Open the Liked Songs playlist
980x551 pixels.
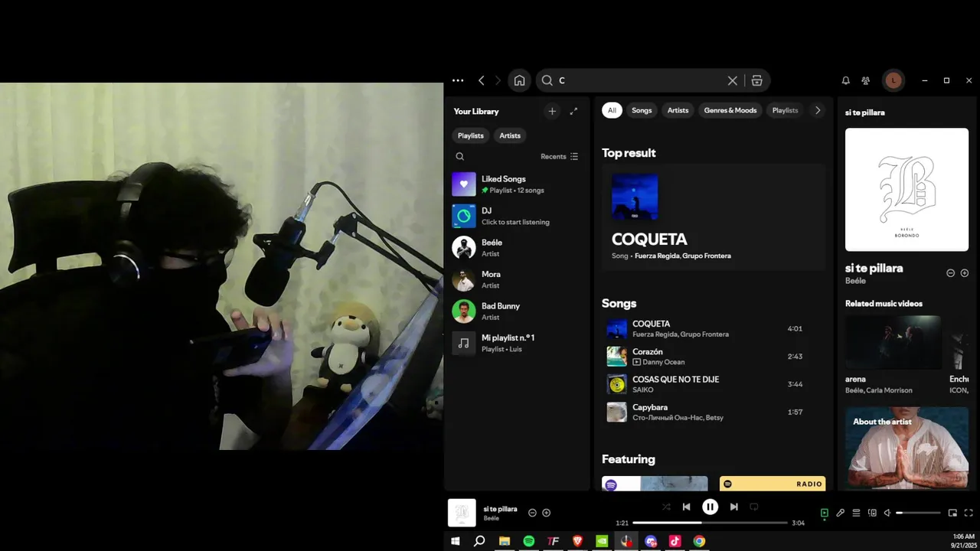(517, 184)
